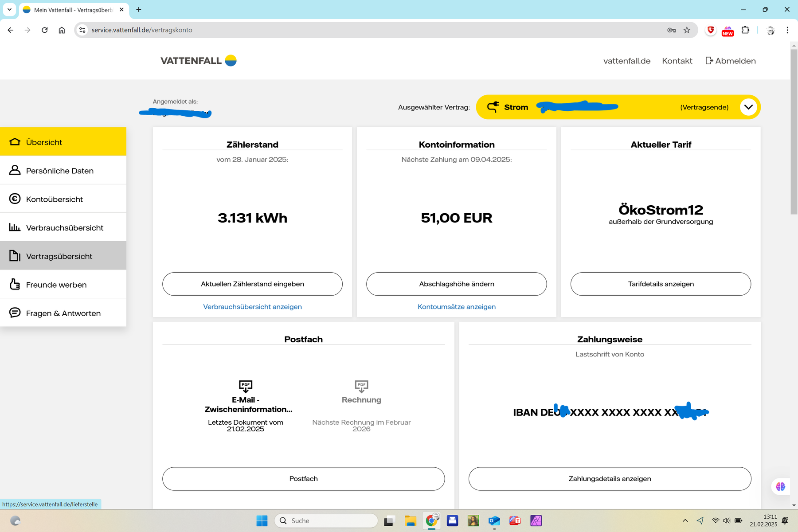798x532 pixels.
Task: Bookmark page with the star icon
Action: 687,30
